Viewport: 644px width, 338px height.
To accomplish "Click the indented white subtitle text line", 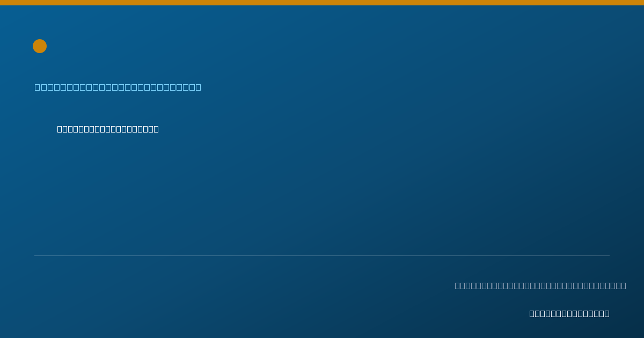I will 108,129.
